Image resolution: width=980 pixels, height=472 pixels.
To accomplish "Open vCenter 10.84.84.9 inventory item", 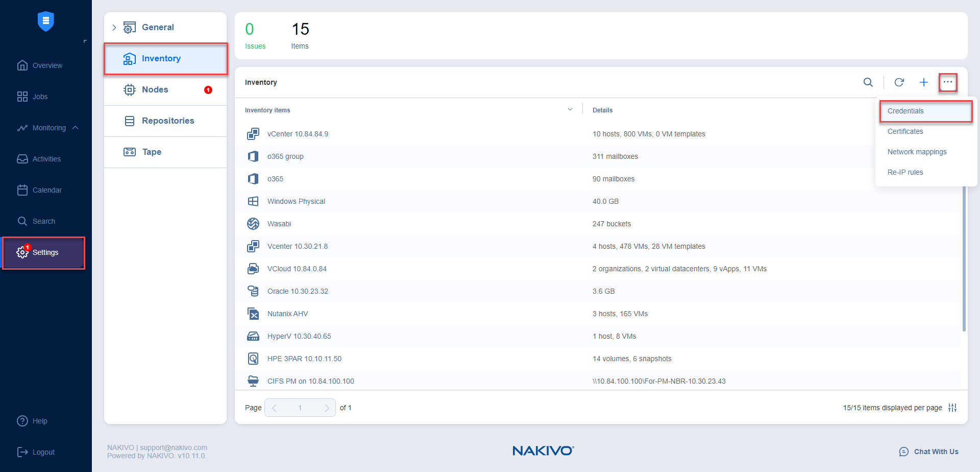I will click(x=298, y=134).
